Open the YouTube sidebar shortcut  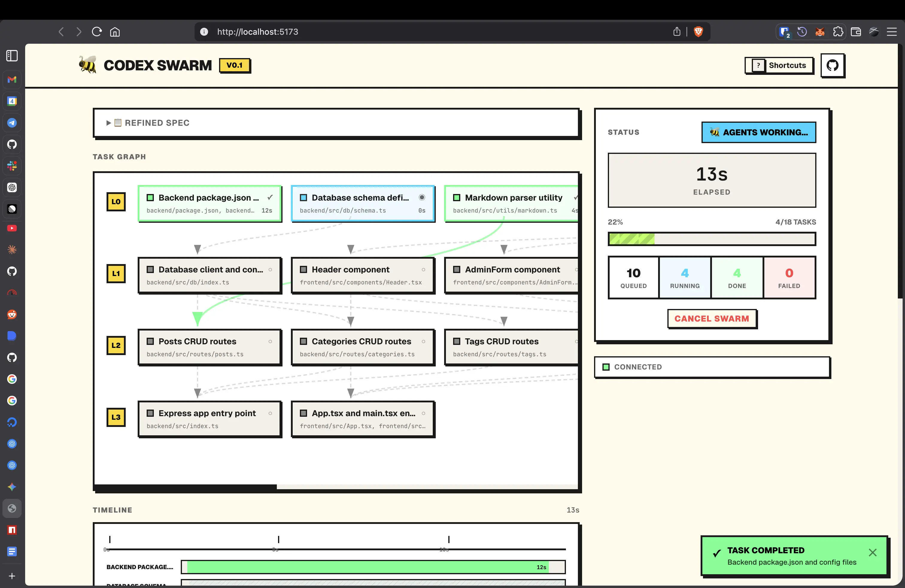pos(12,228)
